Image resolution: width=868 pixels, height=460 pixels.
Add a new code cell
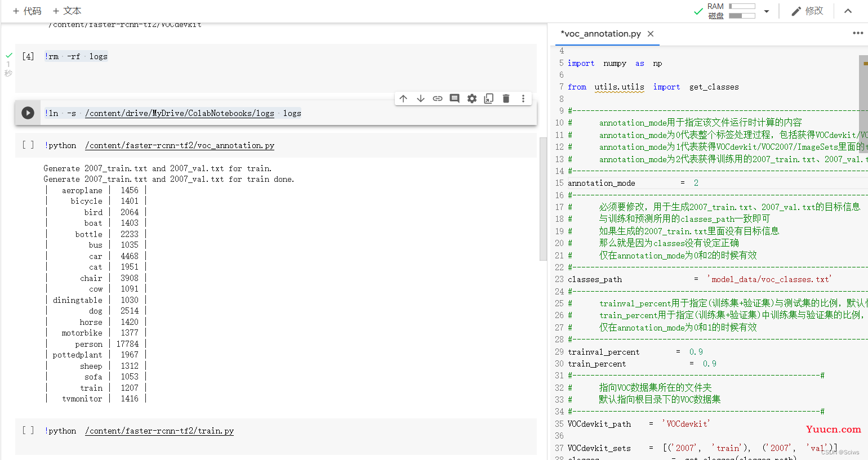[x=27, y=11]
